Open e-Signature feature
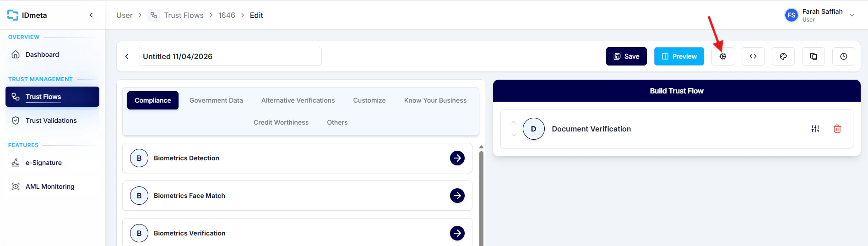The height and width of the screenshot is (246, 868). coord(52,163)
